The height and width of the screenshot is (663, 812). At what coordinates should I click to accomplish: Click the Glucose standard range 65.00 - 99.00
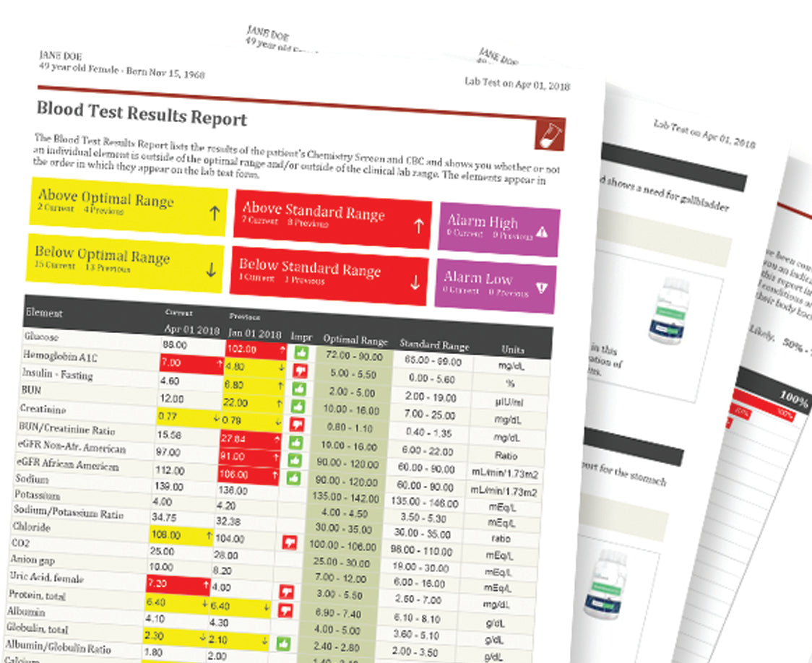[x=433, y=360]
